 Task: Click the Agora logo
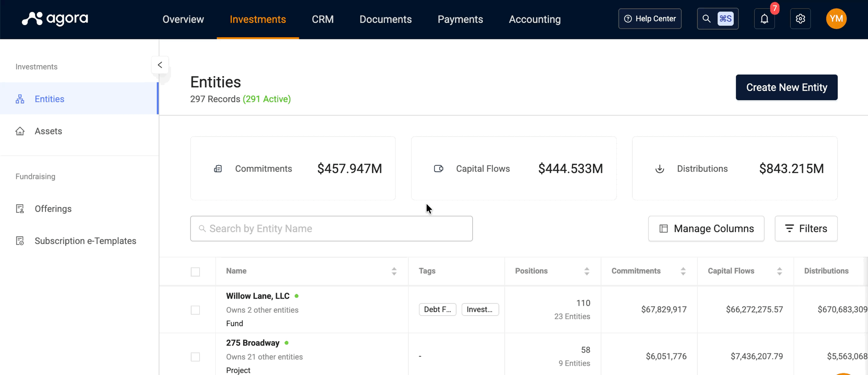[x=55, y=19]
